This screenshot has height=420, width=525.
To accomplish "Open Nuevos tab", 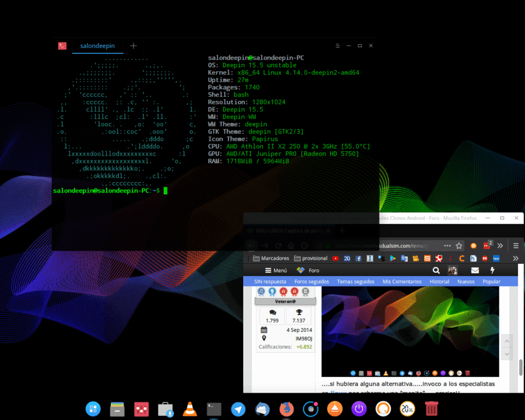I will [x=466, y=282].
